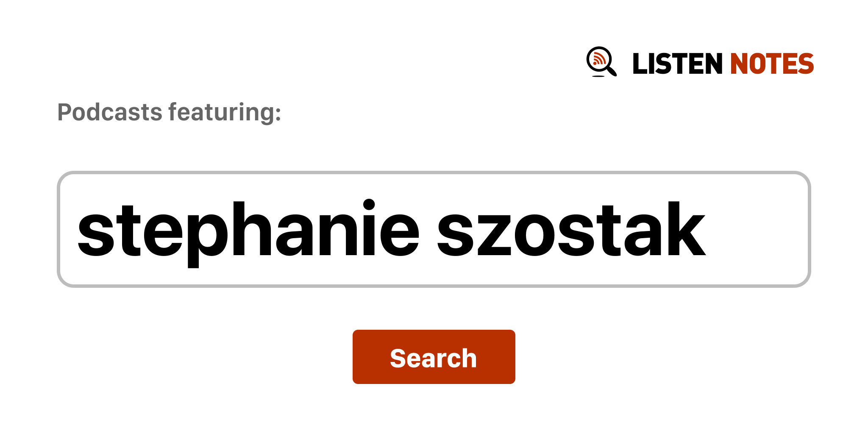The image size is (868, 434).
Task: Click the Listen Notes magnifying glass logo
Action: click(601, 62)
